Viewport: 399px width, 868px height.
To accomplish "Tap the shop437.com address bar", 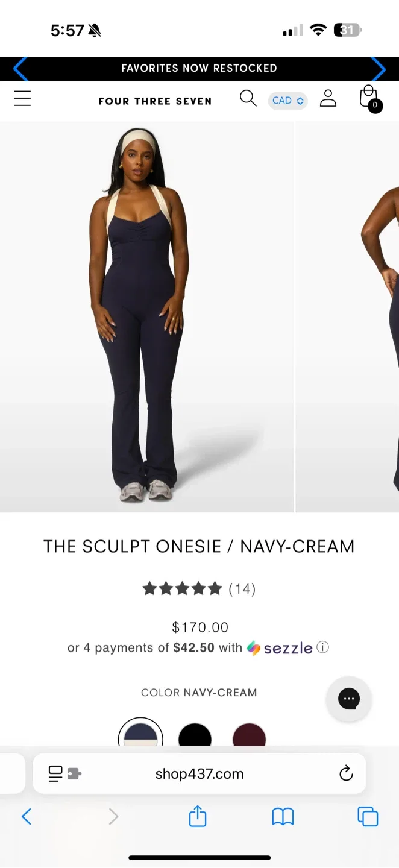I will click(x=199, y=773).
